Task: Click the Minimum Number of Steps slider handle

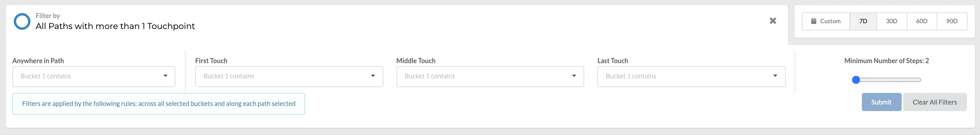Action: 856,80
